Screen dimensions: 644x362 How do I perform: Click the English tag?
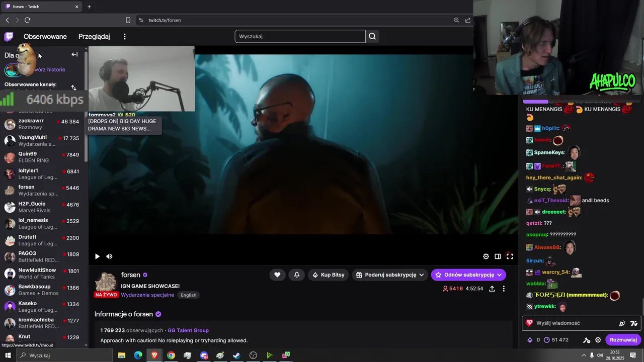pyautogui.click(x=189, y=295)
